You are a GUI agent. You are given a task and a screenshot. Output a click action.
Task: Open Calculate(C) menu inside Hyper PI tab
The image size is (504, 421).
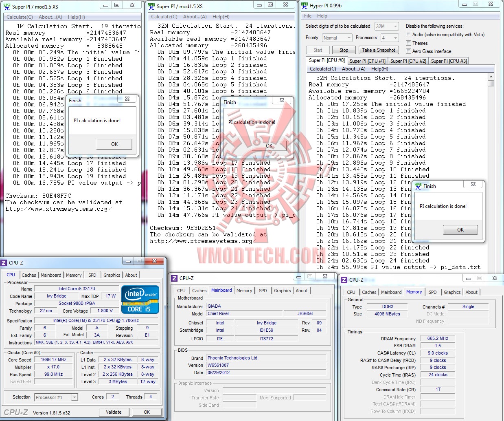(x=323, y=69)
